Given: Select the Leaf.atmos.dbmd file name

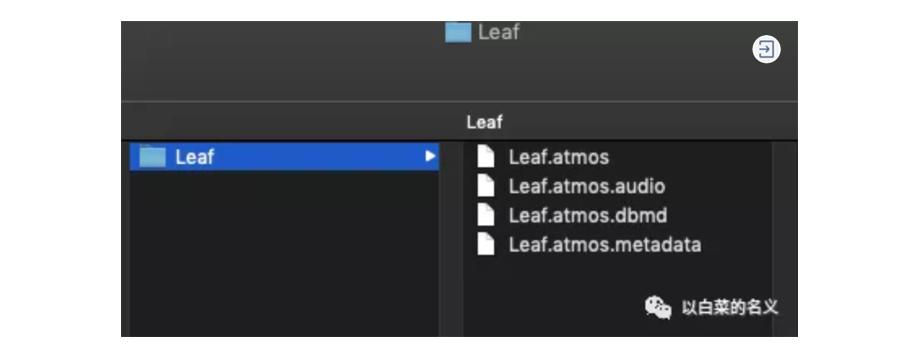Looking at the screenshot, I should point(588,215).
